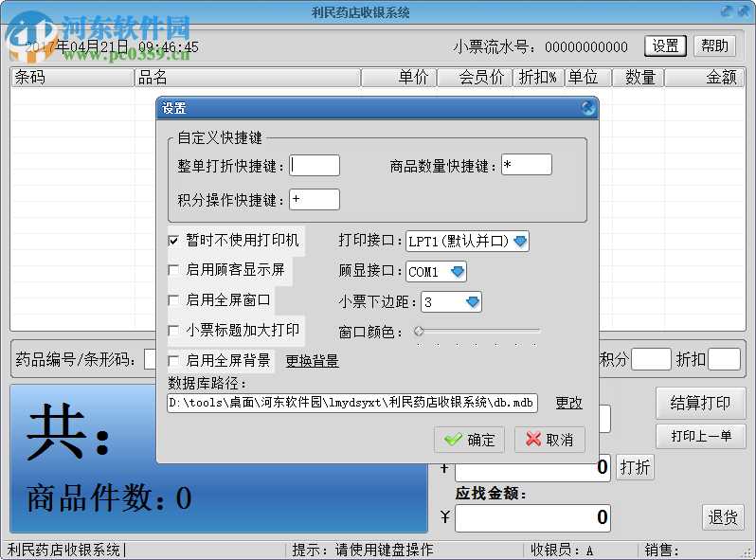Select the 打印接口 combo box text LPT1
This screenshot has width=756, height=560.
[x=458, y=242]
